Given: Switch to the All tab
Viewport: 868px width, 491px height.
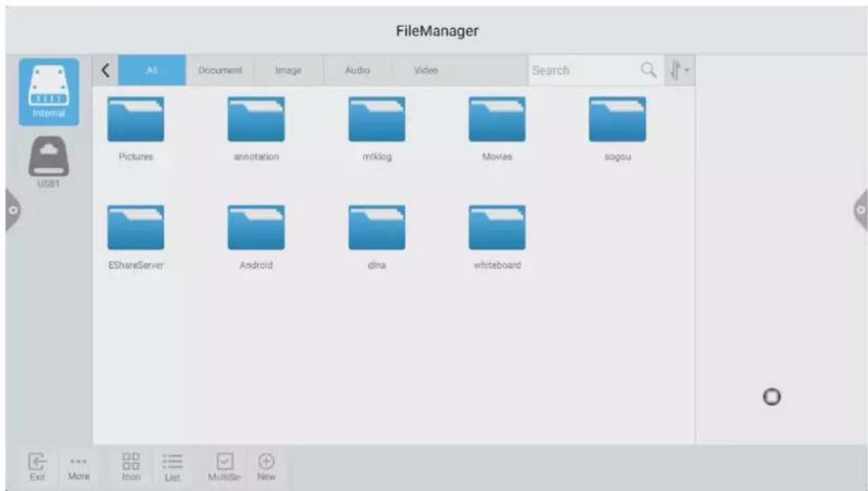Looking at the screenshot, I should click(x=152, y=70).
